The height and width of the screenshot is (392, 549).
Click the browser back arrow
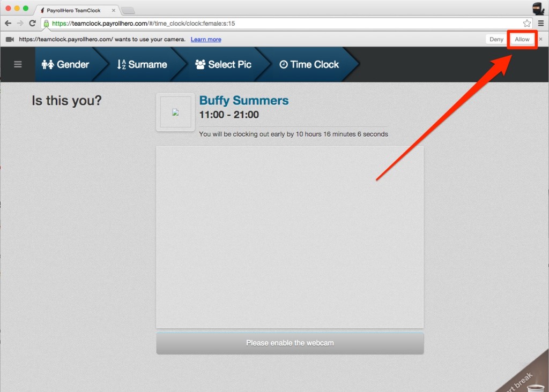pos(8,24)
